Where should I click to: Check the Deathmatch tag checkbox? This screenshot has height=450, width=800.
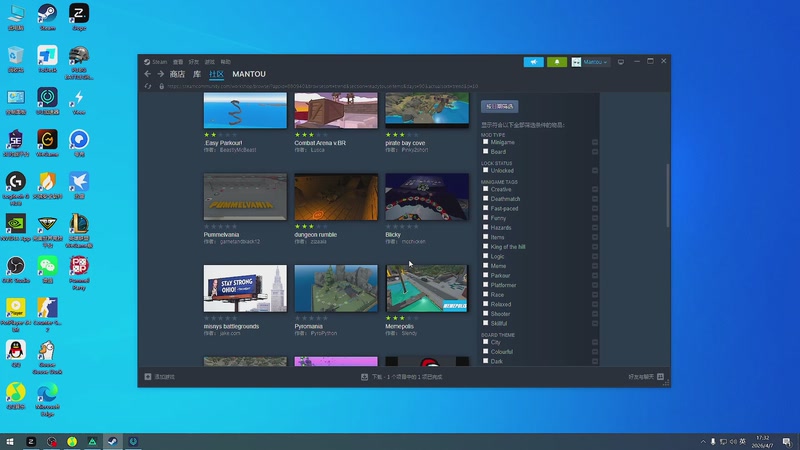pos(486,199)
